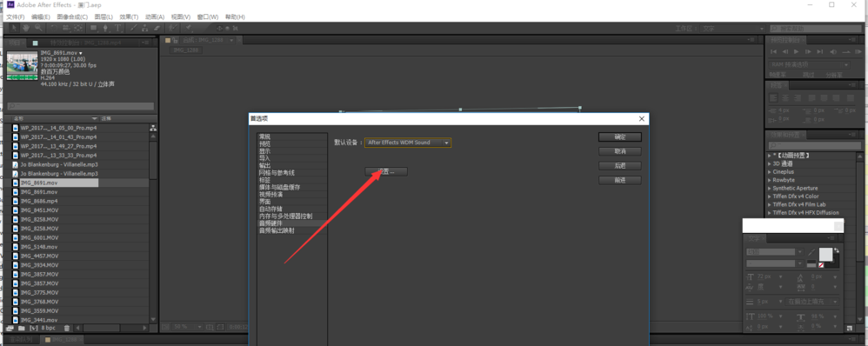Viewport: 868px width, 346px height.
Task: Select the Brush tool
Action: [x=133, y=28]
